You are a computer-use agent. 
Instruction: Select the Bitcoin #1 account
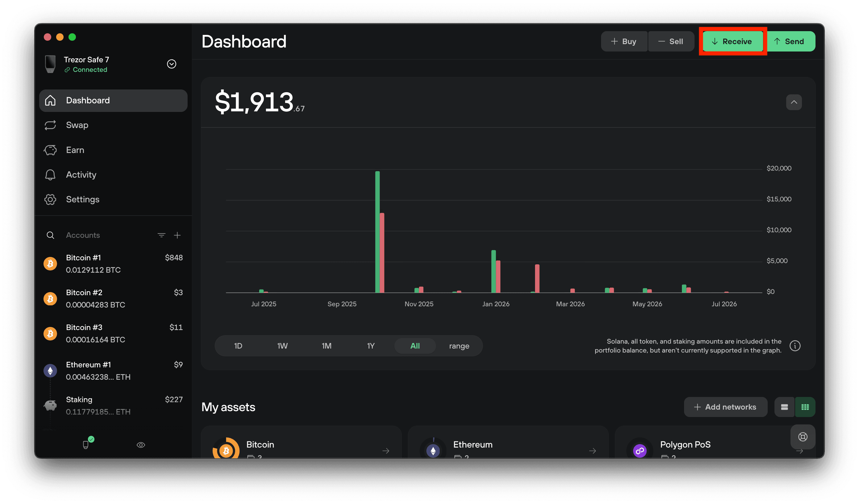click(113, 264)
